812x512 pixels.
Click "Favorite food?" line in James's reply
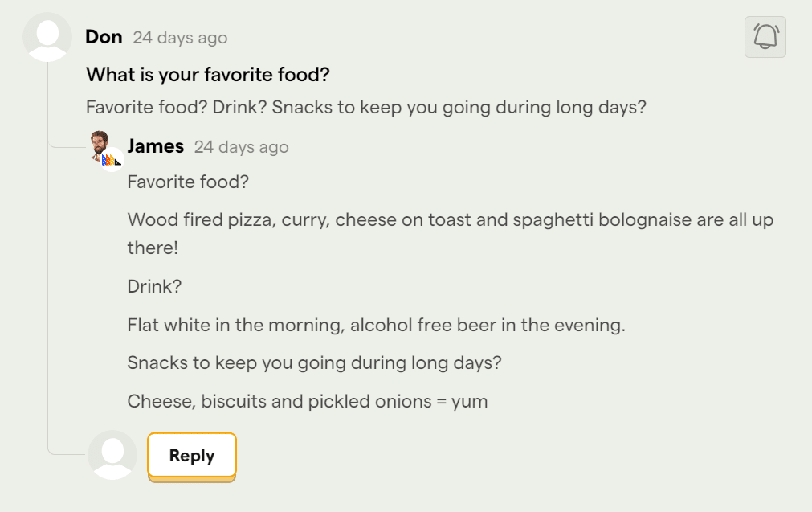pyautogui.click(x=188, y=182)
